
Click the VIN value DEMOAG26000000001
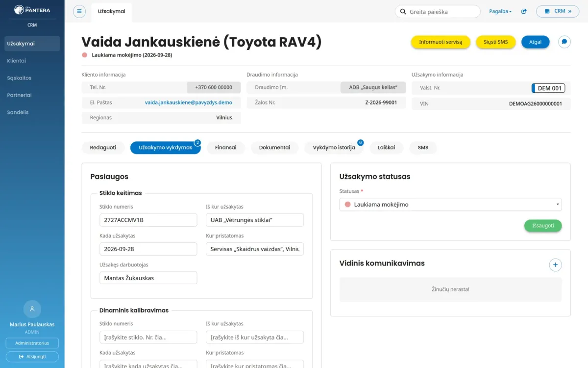(536, 104)
